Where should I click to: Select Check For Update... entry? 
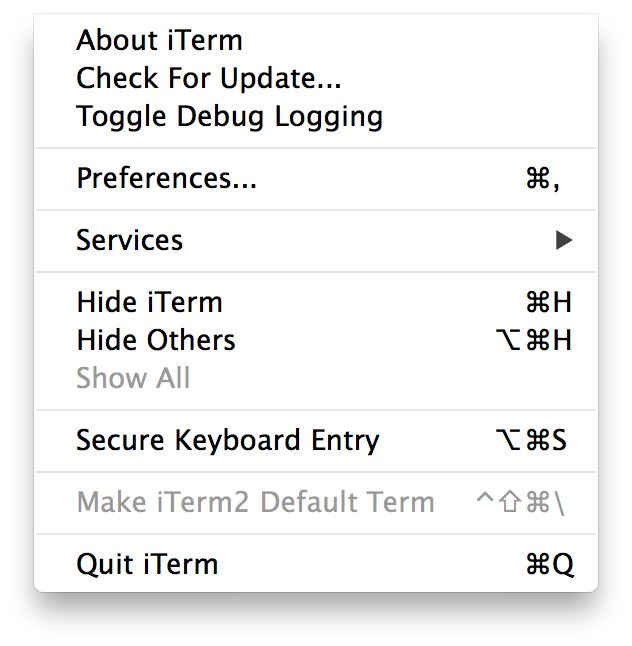(208, 78)
